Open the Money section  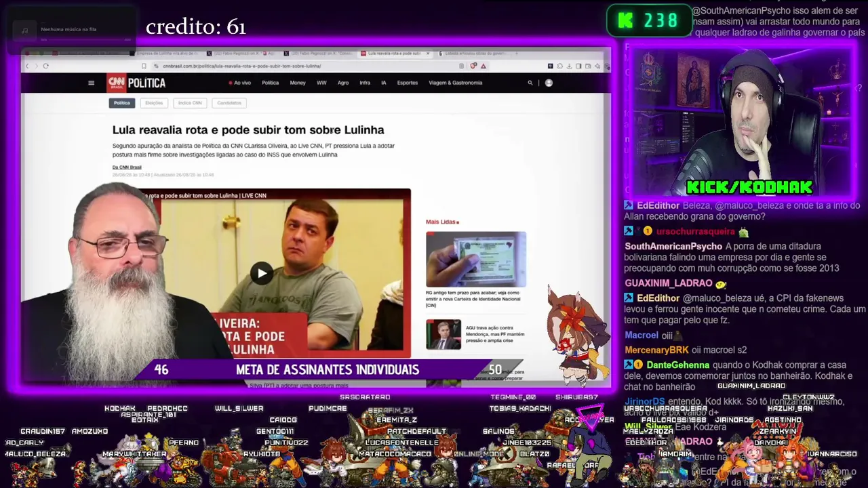(298, 83)
